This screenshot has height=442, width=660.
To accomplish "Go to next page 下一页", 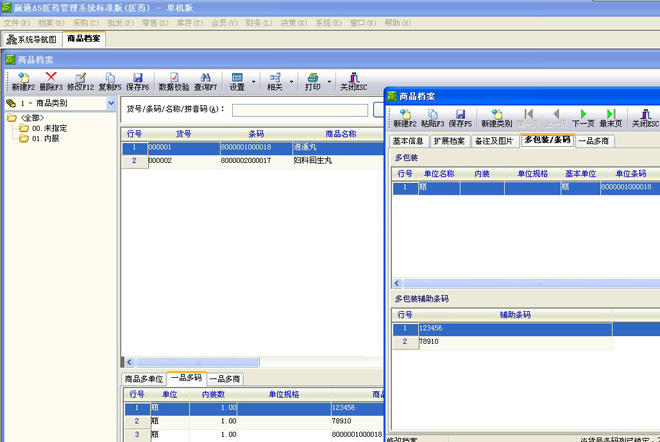I will [583, 118].
